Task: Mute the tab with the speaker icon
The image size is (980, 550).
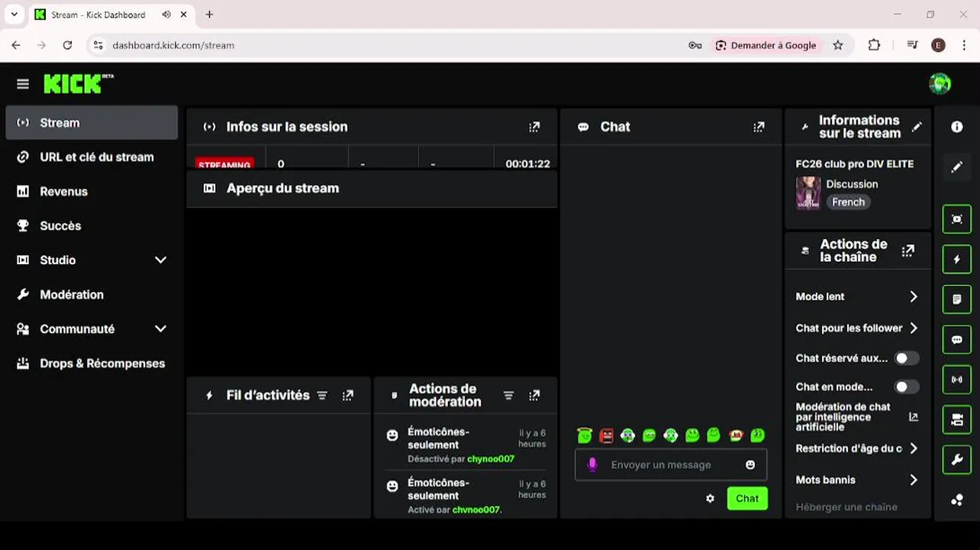Action: [166, 15]
